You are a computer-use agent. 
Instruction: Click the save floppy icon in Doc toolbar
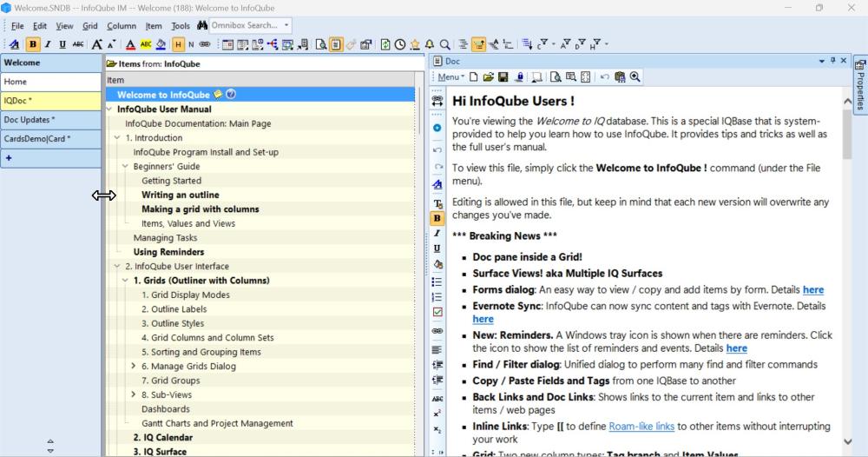click(x=503, y=77)
